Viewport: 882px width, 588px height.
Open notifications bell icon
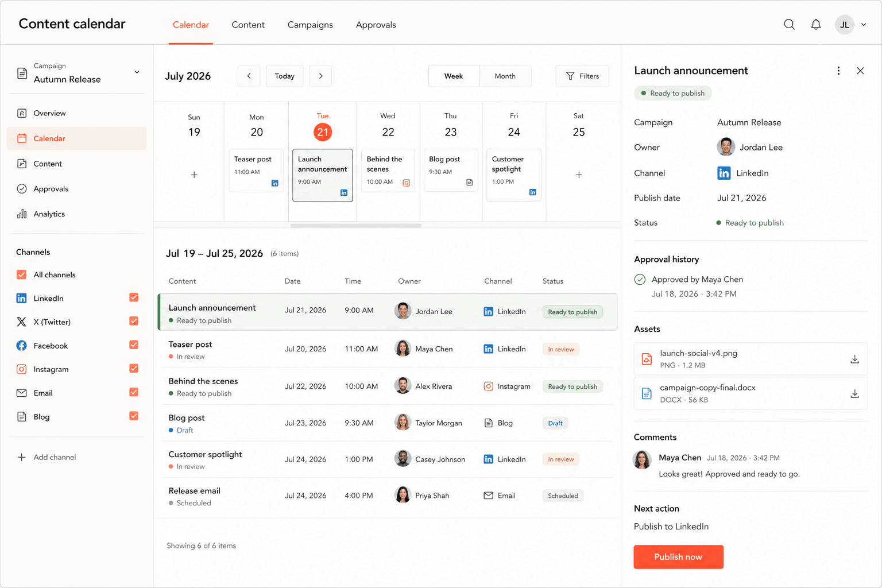pos(815,25)
